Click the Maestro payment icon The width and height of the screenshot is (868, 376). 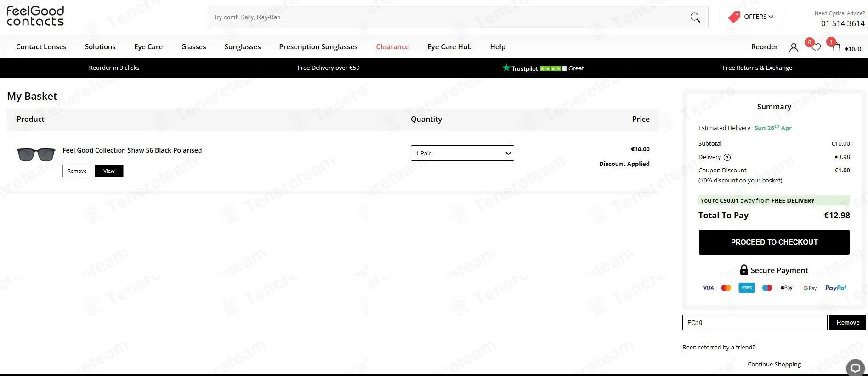(767, 288)
